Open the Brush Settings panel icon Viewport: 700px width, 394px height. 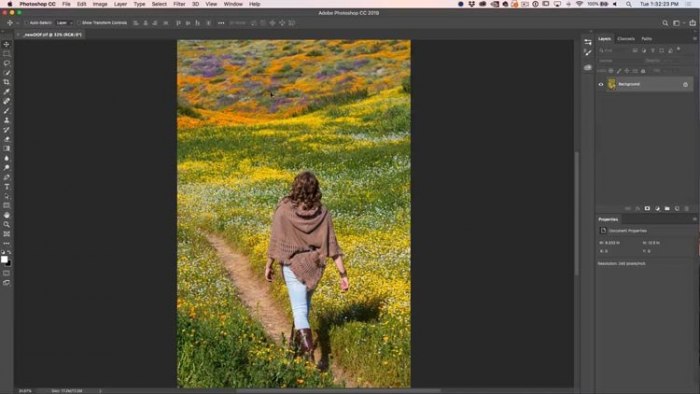pyautogui.click(x=588, y=53)
